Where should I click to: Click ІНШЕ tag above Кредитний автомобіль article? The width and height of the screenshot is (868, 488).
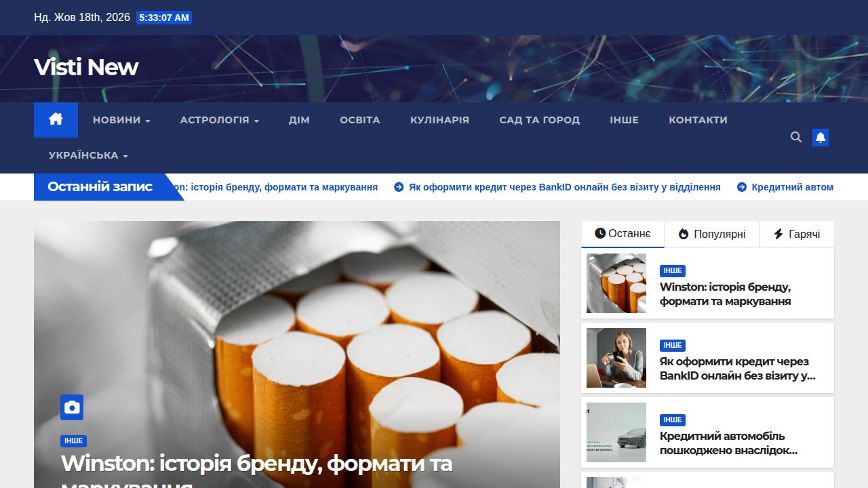(673, 420)
